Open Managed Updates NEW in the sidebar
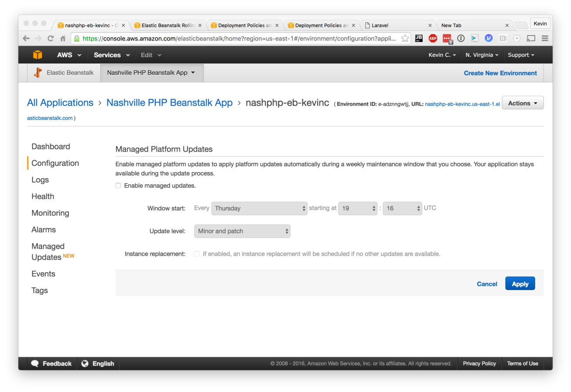The width and height of the screenshot is (571, 392). pos(53,252)
